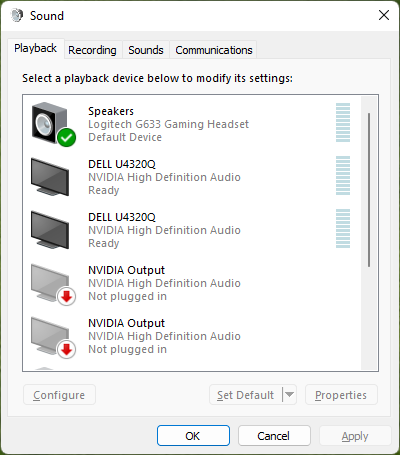400x455 pixels.
Task: Click the Sound dialog title icon
Action: click(x=17, y=15)
